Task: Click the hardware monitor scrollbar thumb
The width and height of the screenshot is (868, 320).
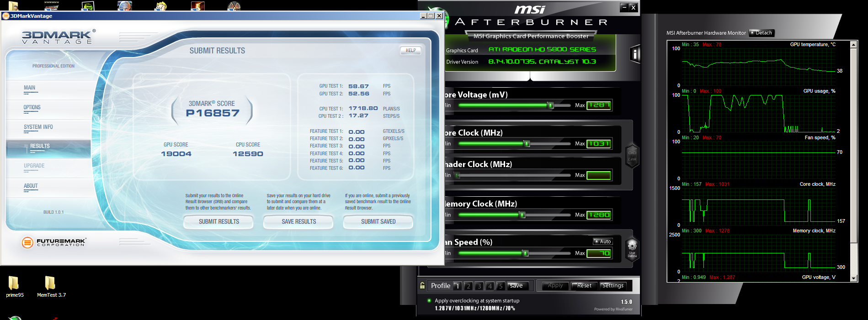Action: click(853, 145)
